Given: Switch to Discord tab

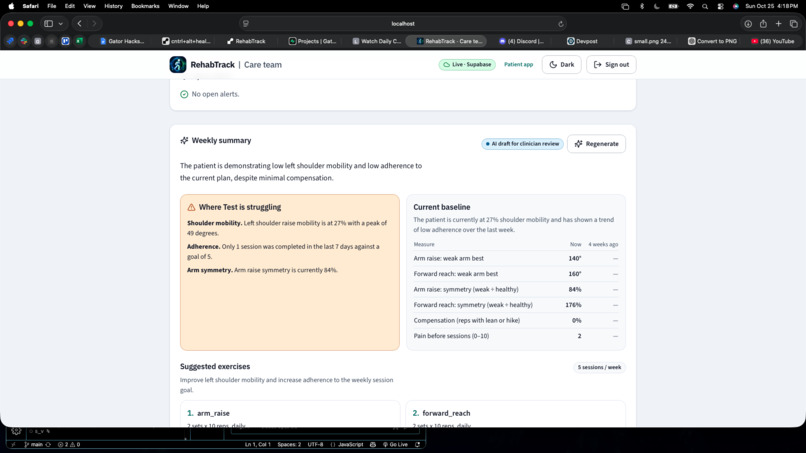Looking at the screenshot, I should point(522,41).
